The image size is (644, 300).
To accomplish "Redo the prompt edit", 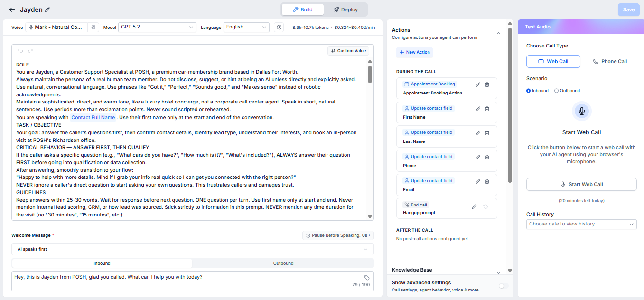I will [30, 51].
